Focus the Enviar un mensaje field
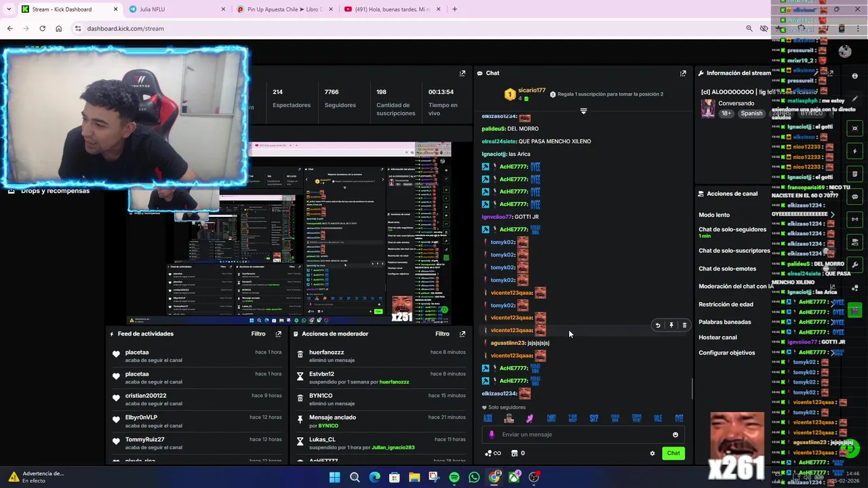The height and width of the screenshot is (488, 868). point(583,435)
